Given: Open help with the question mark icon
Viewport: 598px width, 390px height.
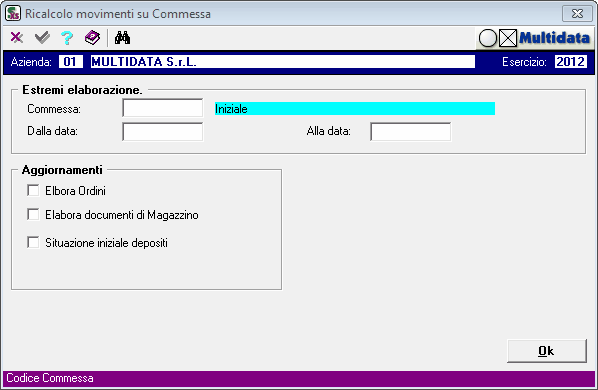Looking at the screenshot, I should coord(67,37).
